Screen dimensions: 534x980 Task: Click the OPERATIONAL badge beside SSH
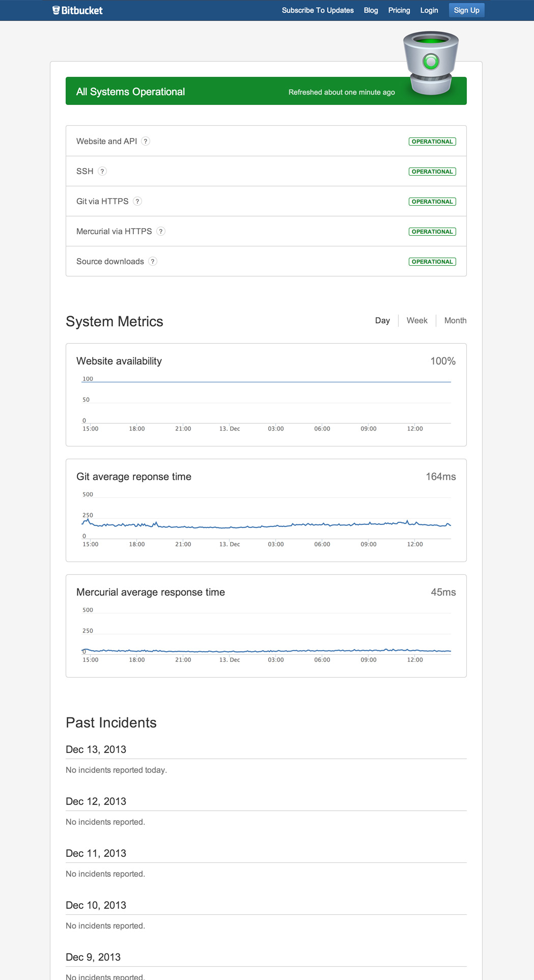[432, 172]
